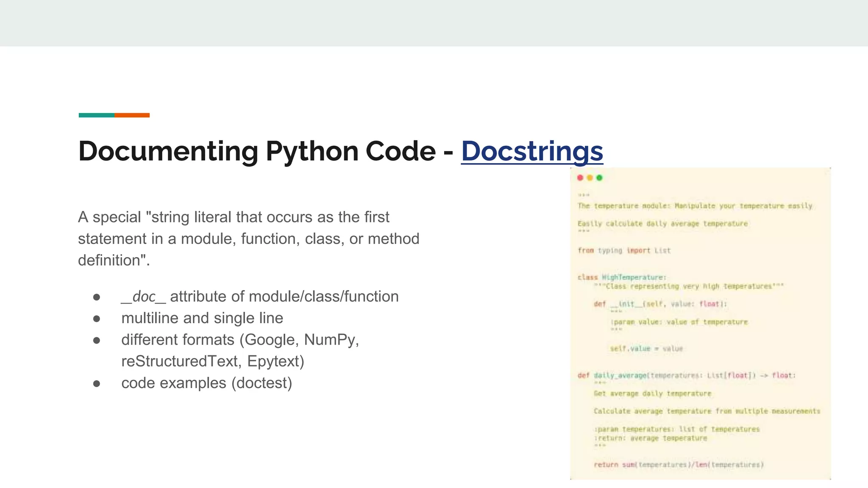This screenshot has width=868, height=488.
Task: Click the "code examples (doctest)" bullet
Action: pyautogui.click(x=206, y=383)
